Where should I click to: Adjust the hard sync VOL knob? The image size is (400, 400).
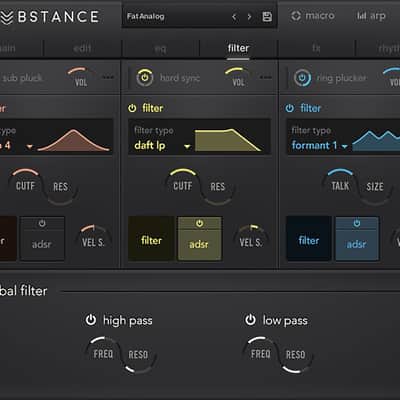[x=238, y=78]
